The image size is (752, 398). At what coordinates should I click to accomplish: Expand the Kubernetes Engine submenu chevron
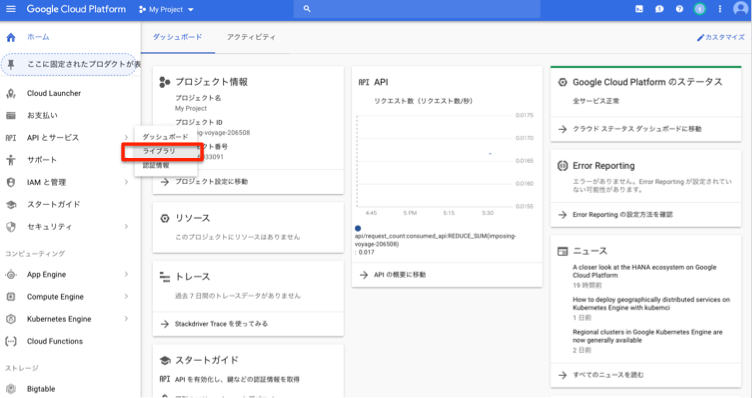[x=126, y=319]
